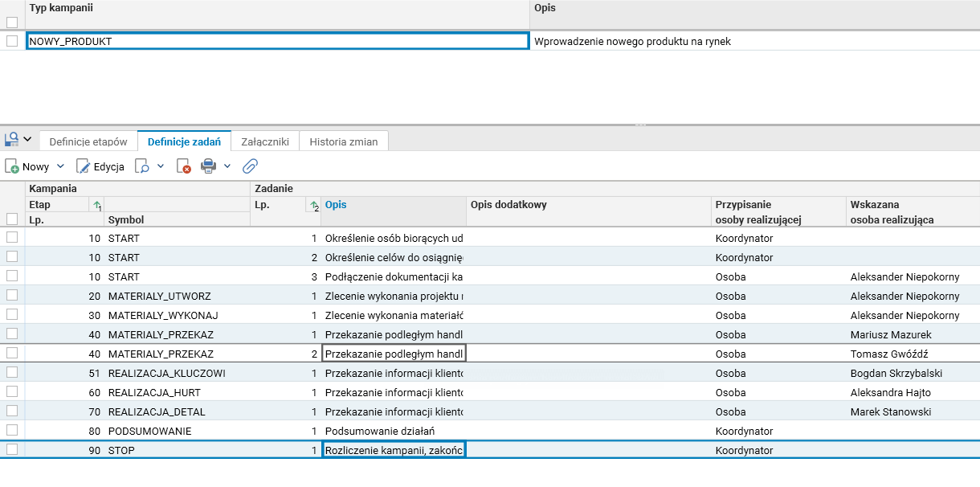Open attachments with the paperclip icon

tap(251, 166)
